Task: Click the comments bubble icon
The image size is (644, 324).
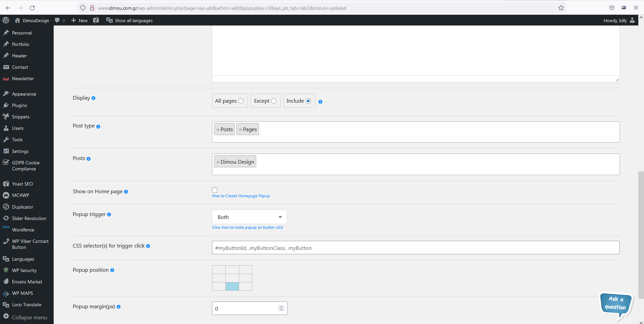Action: click(57, 20)
